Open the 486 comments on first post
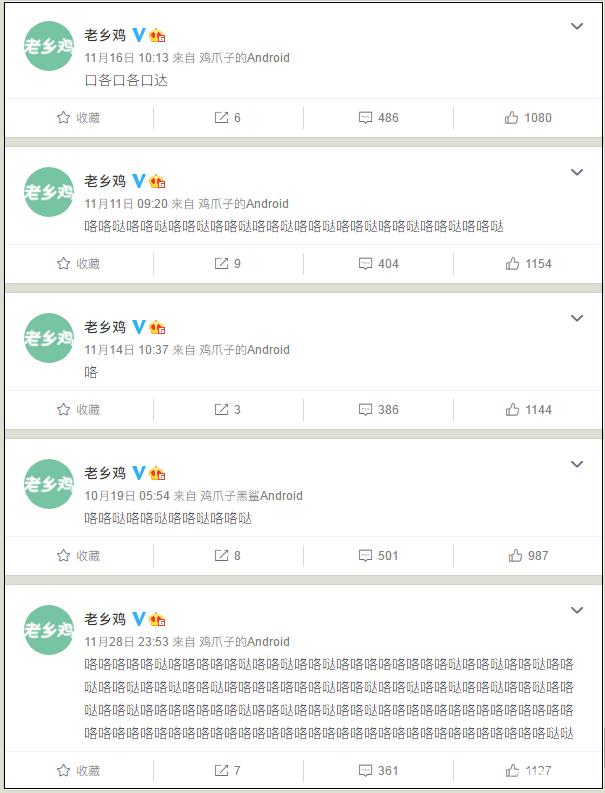 click(x=378, y=118)
